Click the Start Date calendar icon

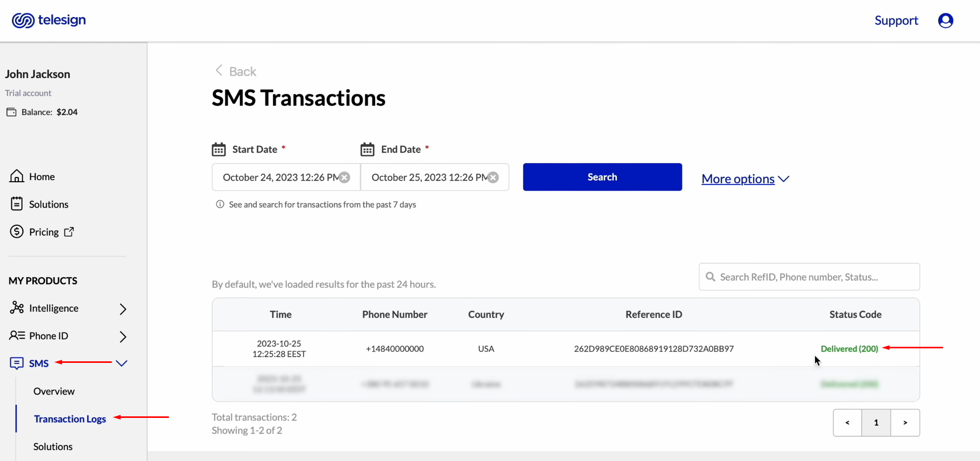coord(219,150)
